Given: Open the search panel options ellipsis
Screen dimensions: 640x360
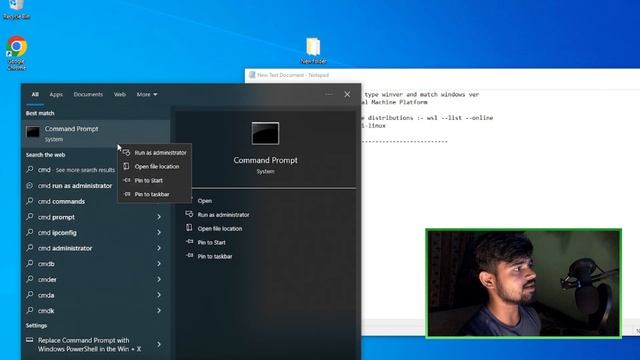Looking at the screenshot, I should 329,94.
